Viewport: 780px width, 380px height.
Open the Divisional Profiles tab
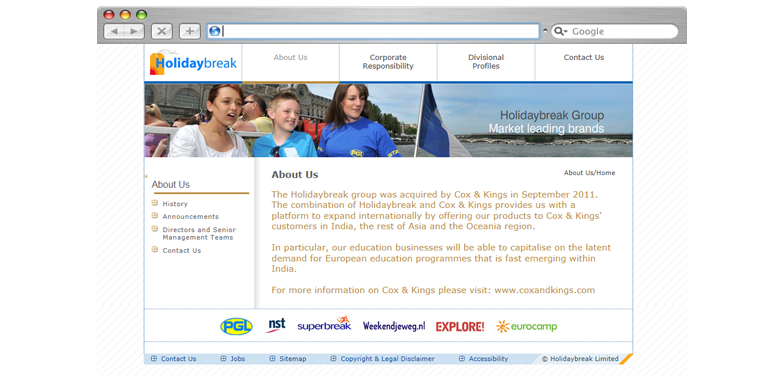coord(486,62)
